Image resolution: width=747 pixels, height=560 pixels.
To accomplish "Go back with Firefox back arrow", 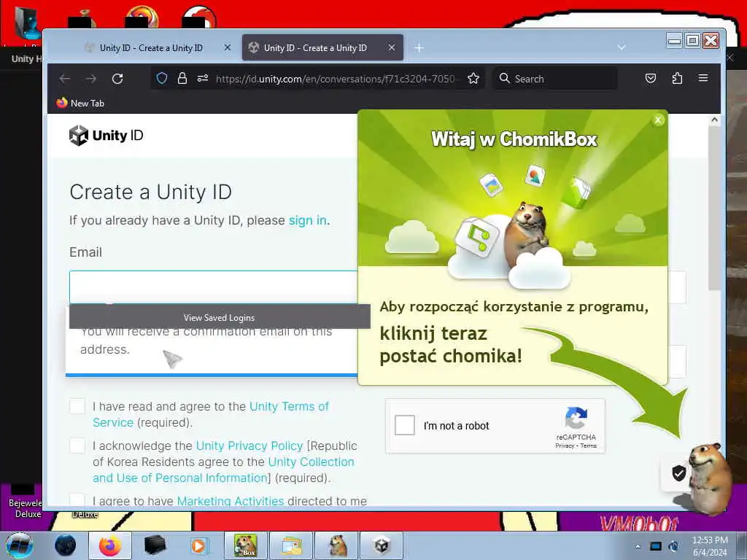I will [x=65, y=79].
